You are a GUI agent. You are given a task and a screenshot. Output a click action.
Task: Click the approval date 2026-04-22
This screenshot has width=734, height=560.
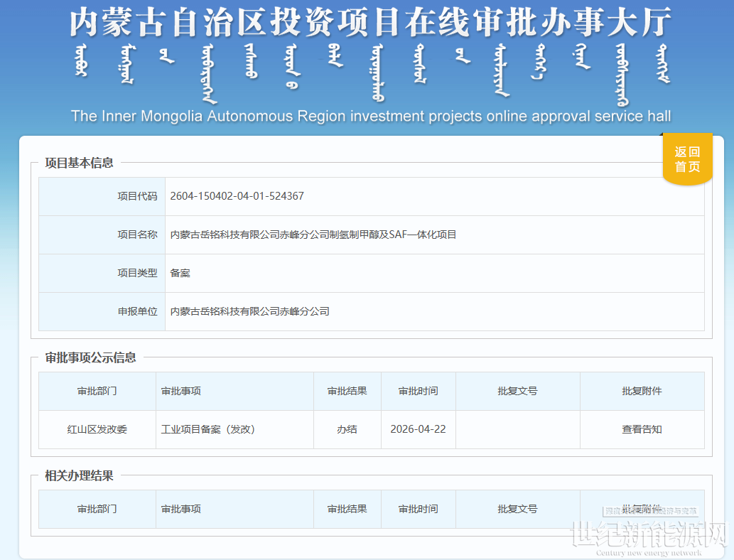point(418,429)
